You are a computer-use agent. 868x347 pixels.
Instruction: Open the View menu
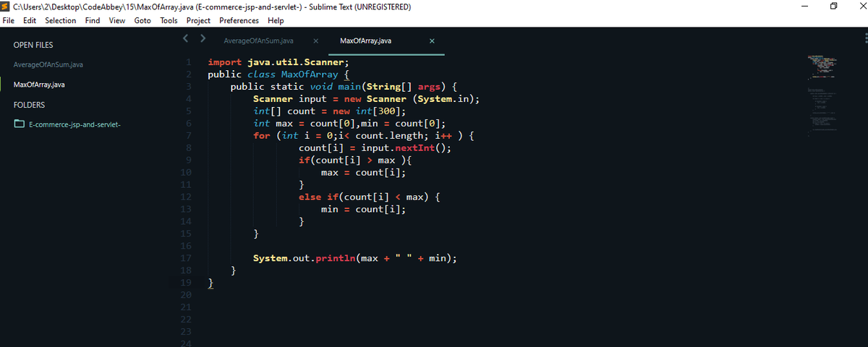[x=116, y=20]
